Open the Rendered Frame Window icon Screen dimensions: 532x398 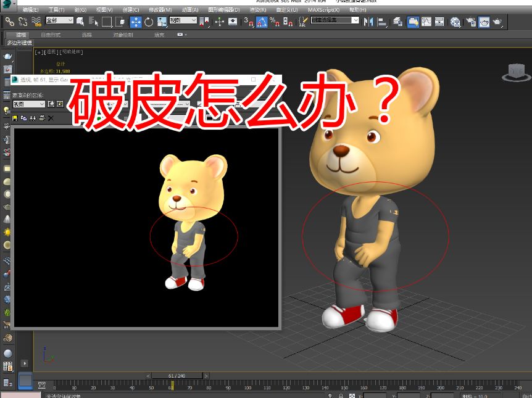(x=484, y=22)
